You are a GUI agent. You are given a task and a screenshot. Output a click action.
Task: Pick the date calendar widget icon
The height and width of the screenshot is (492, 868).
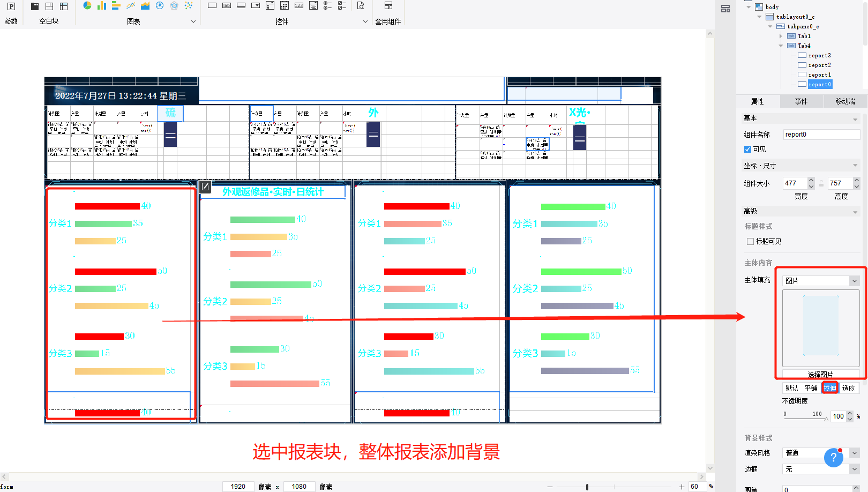285,5
